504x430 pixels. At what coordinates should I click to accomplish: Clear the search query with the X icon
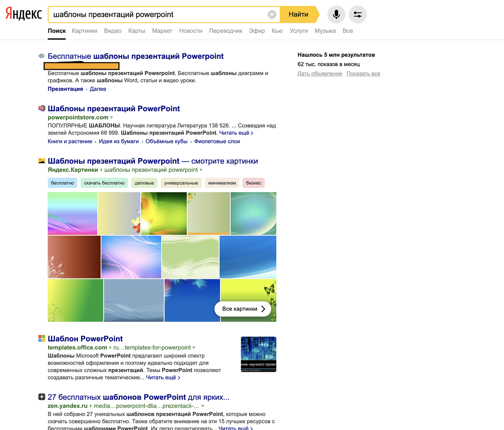tap(272, 15)
